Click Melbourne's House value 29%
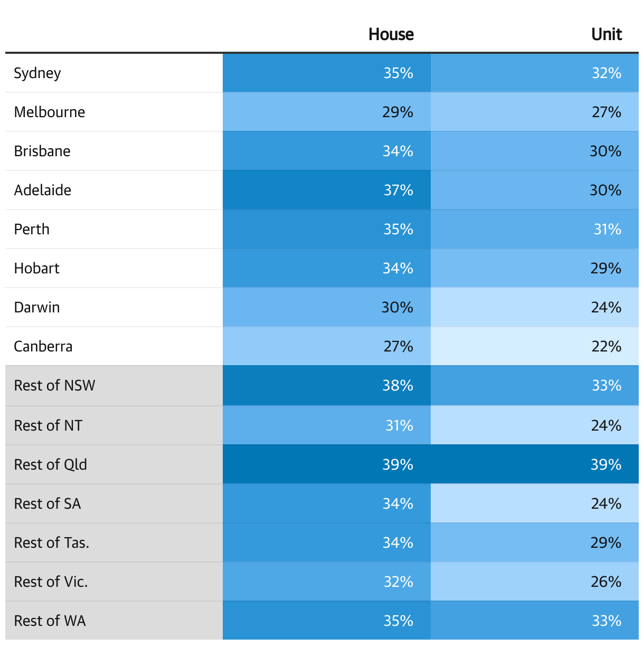This screenshot has width=644, height=647. click(397, 112)
